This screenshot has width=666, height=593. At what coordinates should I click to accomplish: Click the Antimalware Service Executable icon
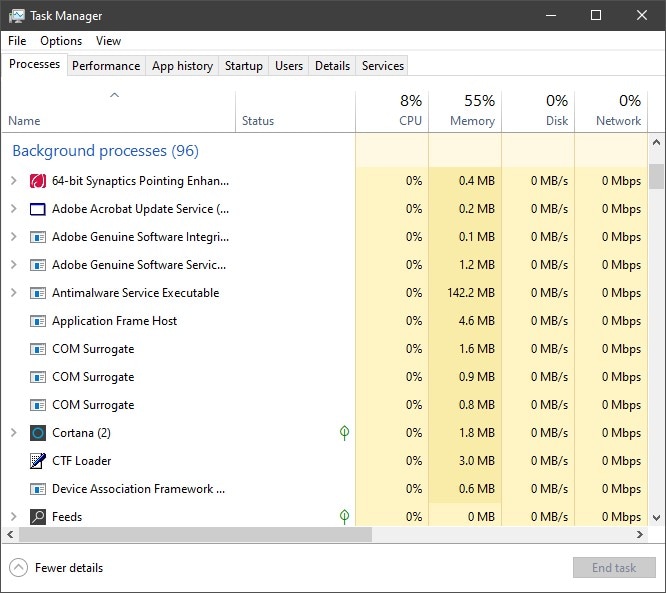(x=38, y=293)
